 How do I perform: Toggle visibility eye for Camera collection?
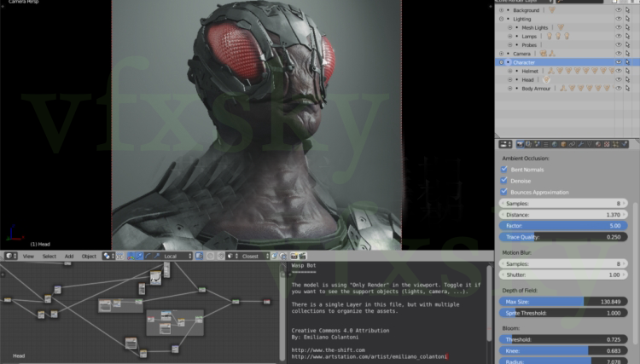point(619,54)
